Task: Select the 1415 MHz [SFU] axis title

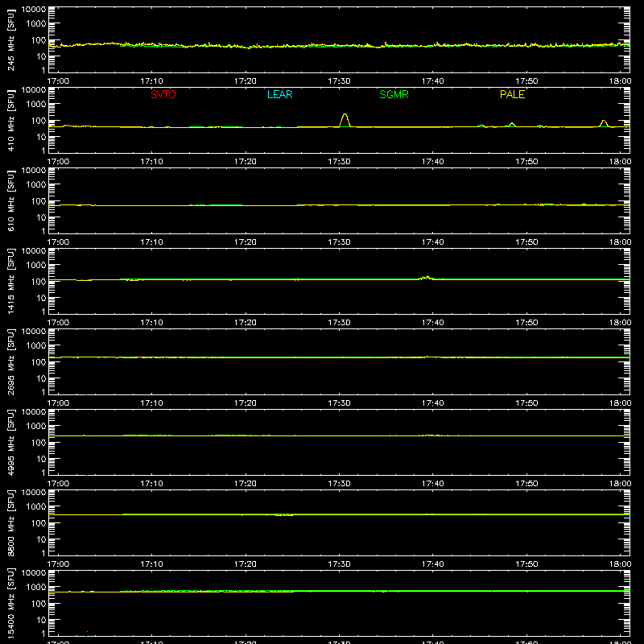Action: point(11,282)
